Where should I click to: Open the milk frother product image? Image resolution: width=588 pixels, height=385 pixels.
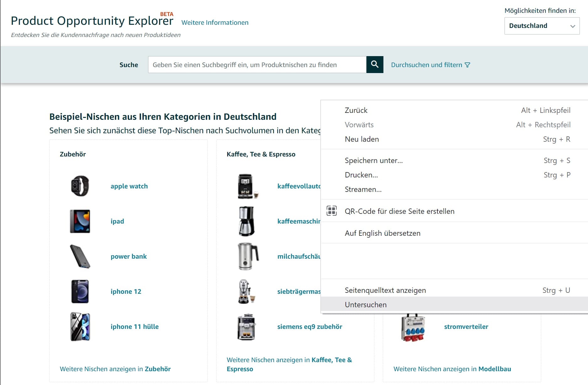248,256
